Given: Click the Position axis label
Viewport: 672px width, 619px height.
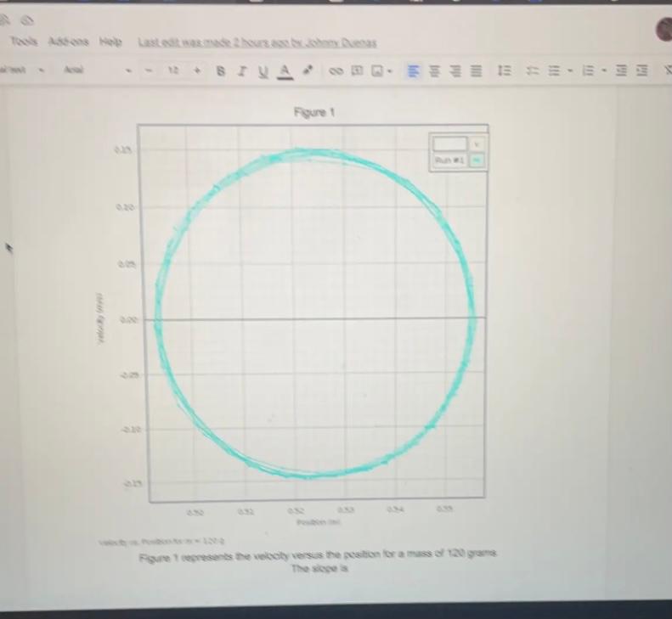Looking at the screenshot, I should tap(318, 521).
